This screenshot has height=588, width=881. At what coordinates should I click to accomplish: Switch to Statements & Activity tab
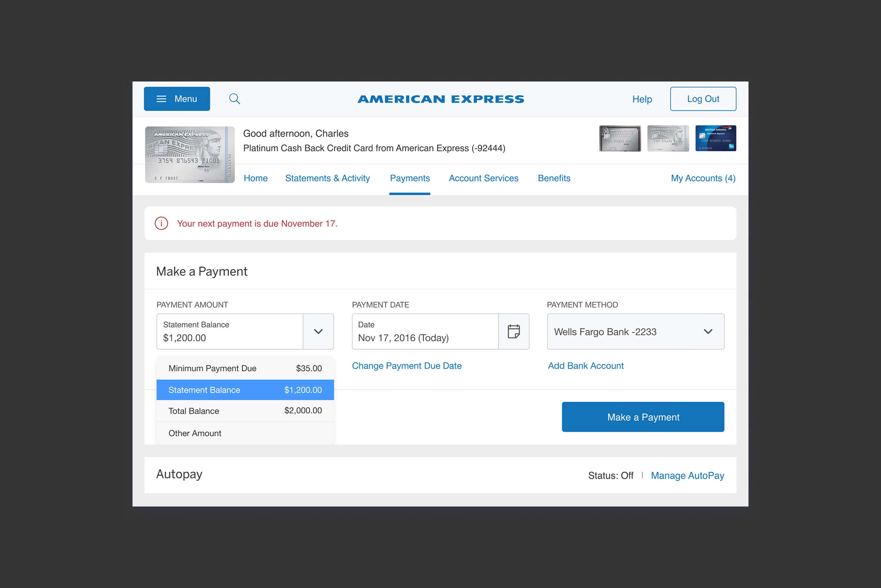tap(327, 178)
